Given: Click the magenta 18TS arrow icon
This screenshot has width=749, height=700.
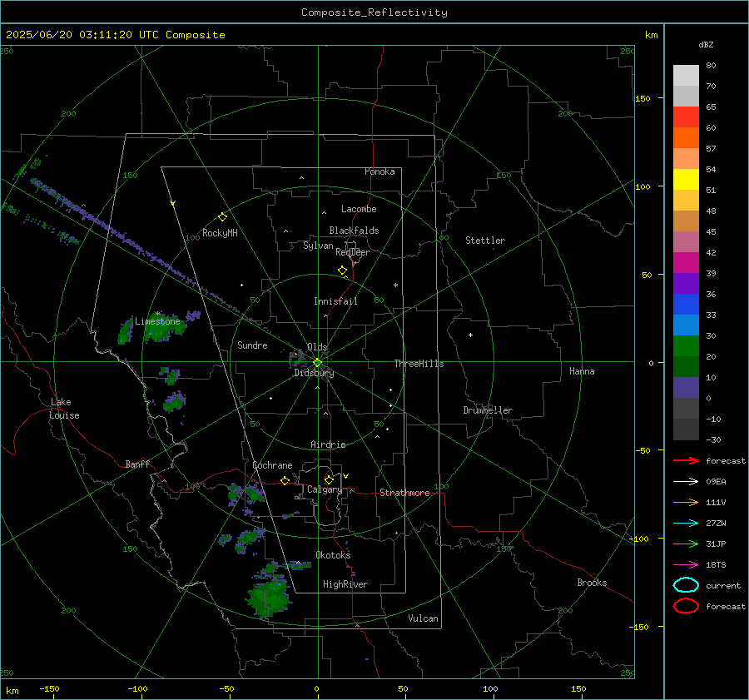Looking at the screenshot, I should pos(686,565).
